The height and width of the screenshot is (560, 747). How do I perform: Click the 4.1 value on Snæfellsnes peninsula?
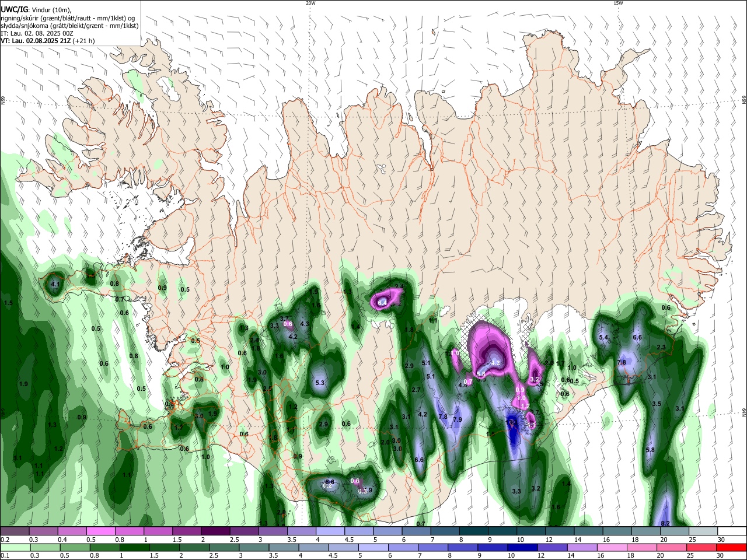(55, 284)
